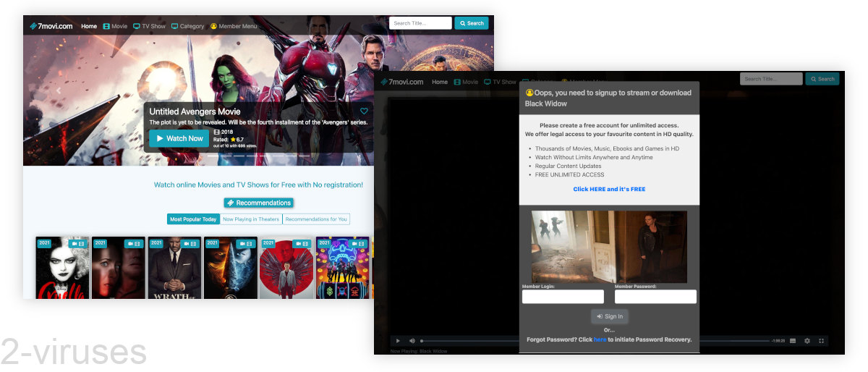
Task: Toggle captions in the video player
Action: (x=793, y=340)
